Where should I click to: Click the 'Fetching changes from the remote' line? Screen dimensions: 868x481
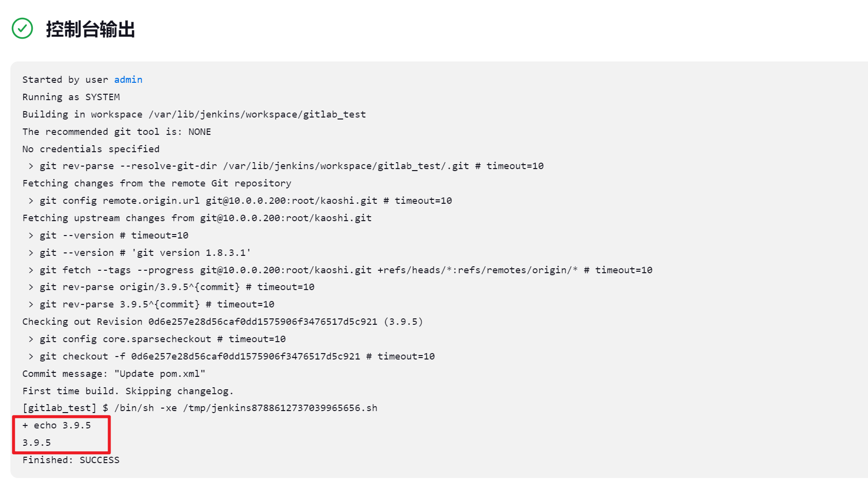click(x=157, y=183)
